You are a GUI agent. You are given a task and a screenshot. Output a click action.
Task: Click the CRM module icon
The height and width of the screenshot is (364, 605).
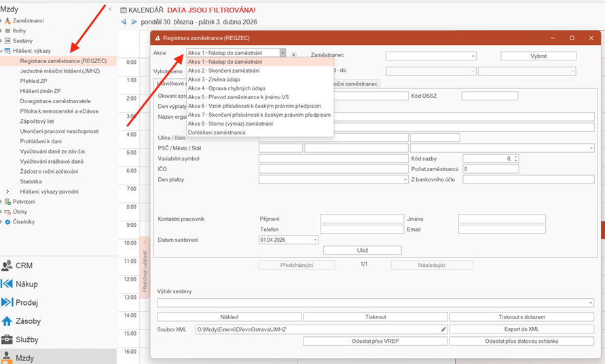7,266
